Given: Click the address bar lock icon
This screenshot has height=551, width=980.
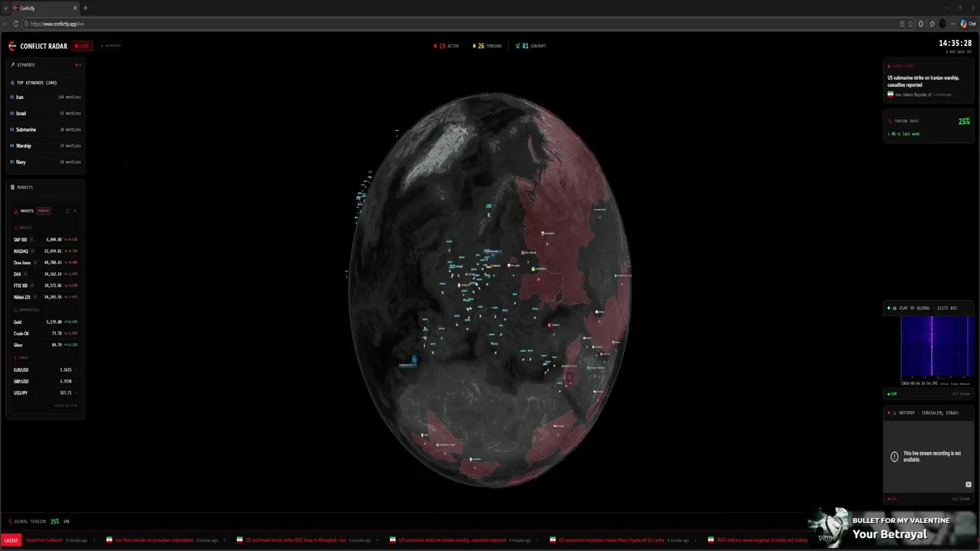Looking at the screenshot, I should (27, 24).
